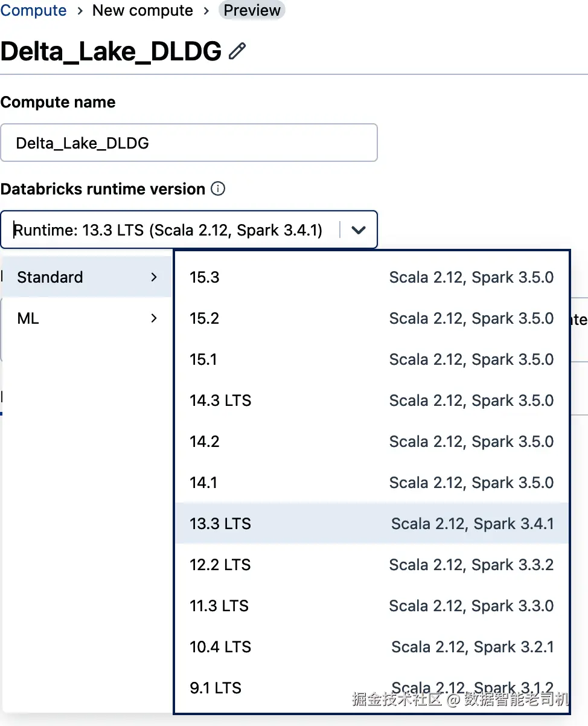Click the Databricks runtime version label
This screenshot has width=588, height=726.
pos(103,189)
